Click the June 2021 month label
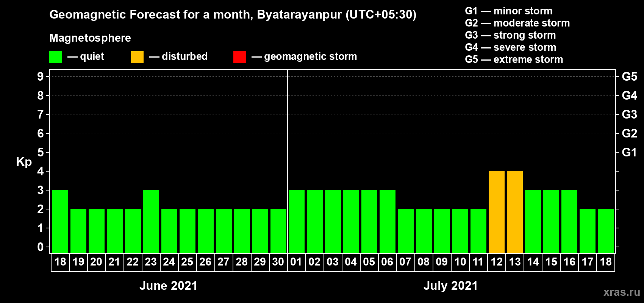Image resolution: width=644 pixels, height=303 pixels. click(169, 286)
